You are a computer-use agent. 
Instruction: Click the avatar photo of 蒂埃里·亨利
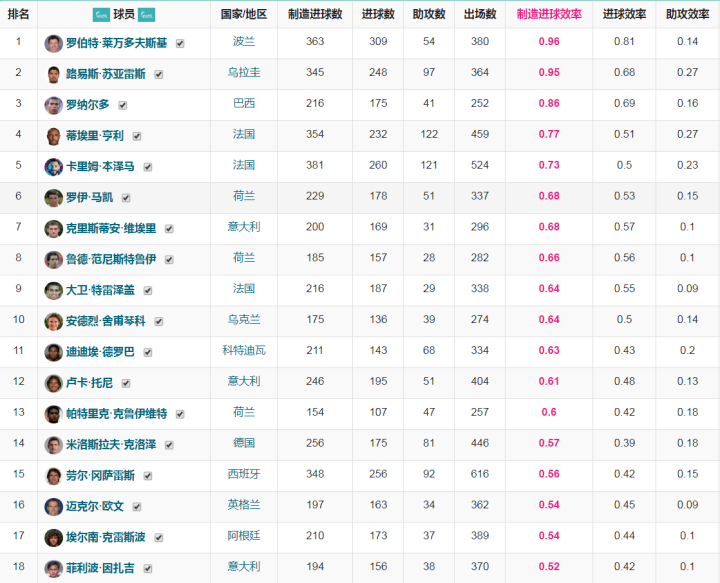point(53,136)
